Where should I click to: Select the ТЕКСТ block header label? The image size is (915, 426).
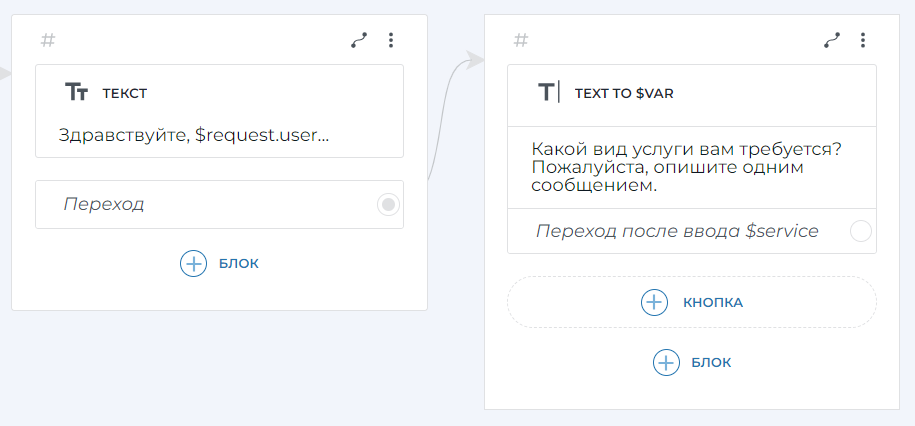click(125, 93)
